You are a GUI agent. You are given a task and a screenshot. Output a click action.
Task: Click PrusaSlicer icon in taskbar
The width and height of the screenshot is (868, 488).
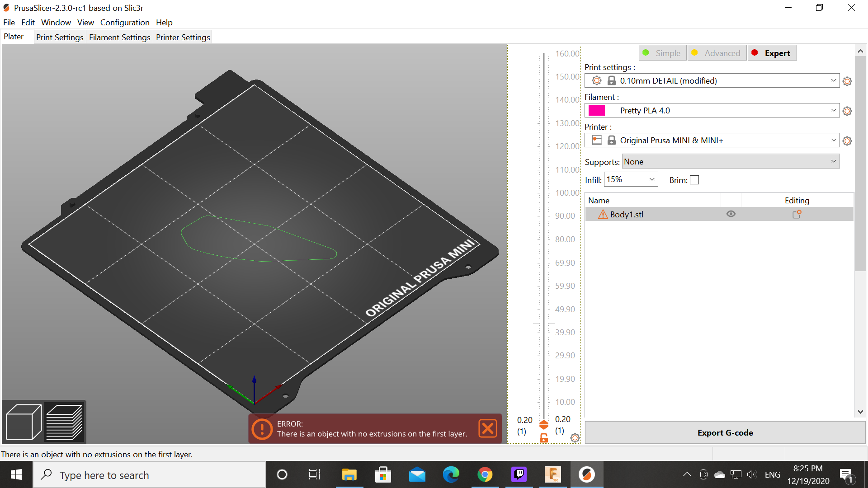586,474
